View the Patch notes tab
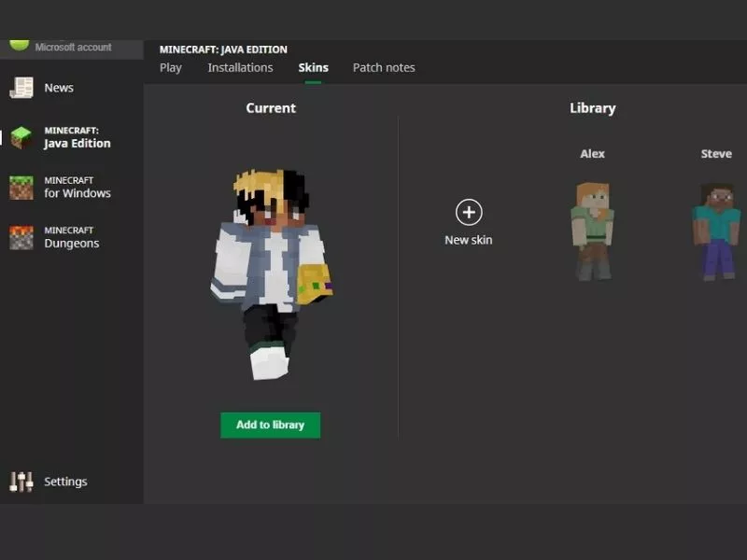 384,67
